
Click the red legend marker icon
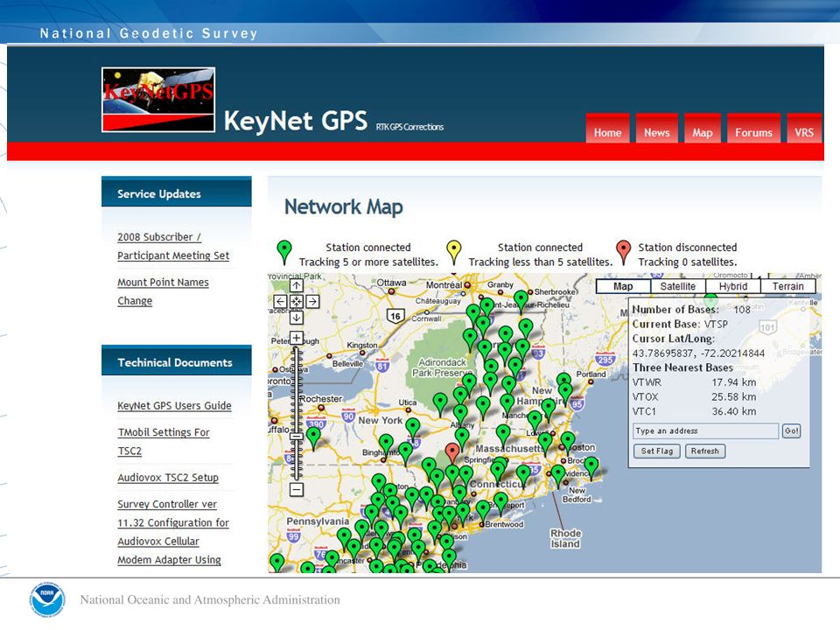[623, 252]
